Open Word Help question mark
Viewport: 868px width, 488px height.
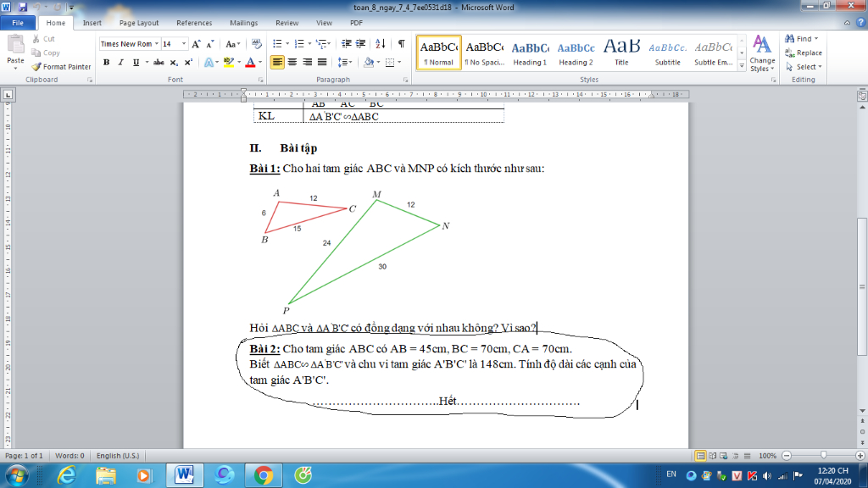tap(860, 23)
